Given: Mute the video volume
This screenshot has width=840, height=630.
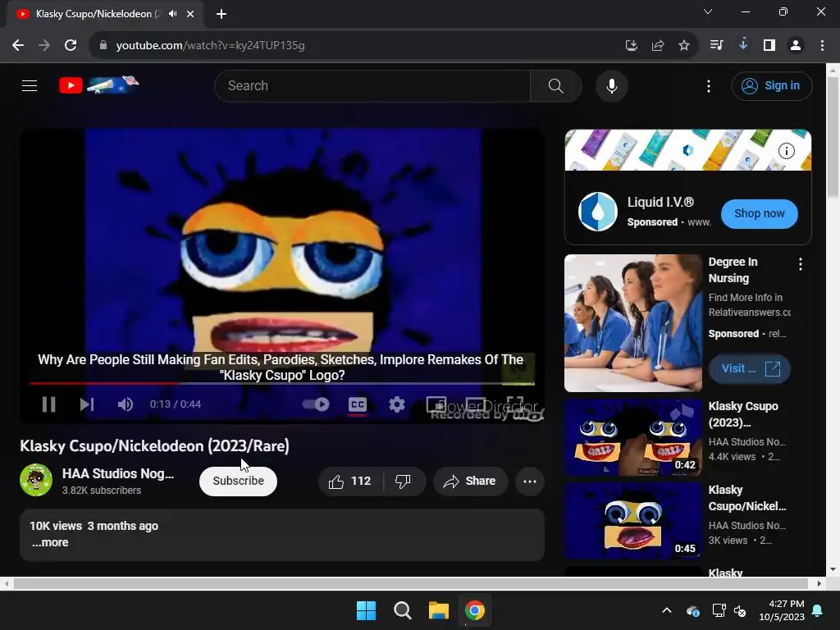Looking at the screenshot, I should [125, 404].
